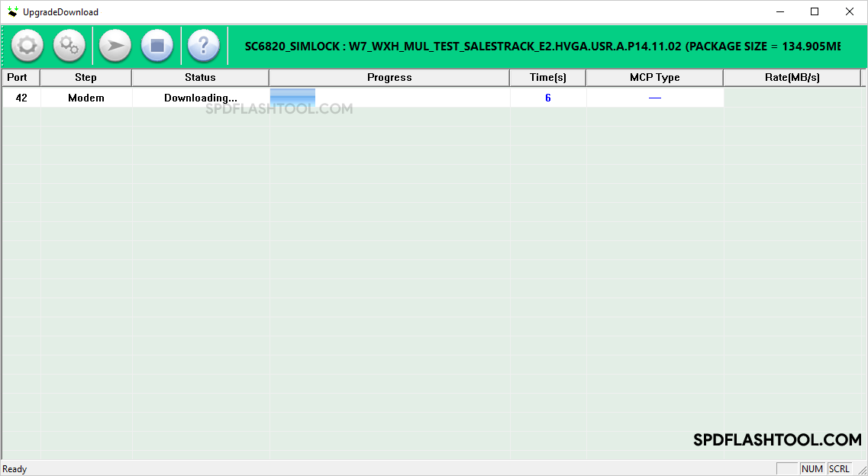This screenshot has height=476, width=868.
Task: Click the SCRL indicator in the status bar
Action: (839, 469)
